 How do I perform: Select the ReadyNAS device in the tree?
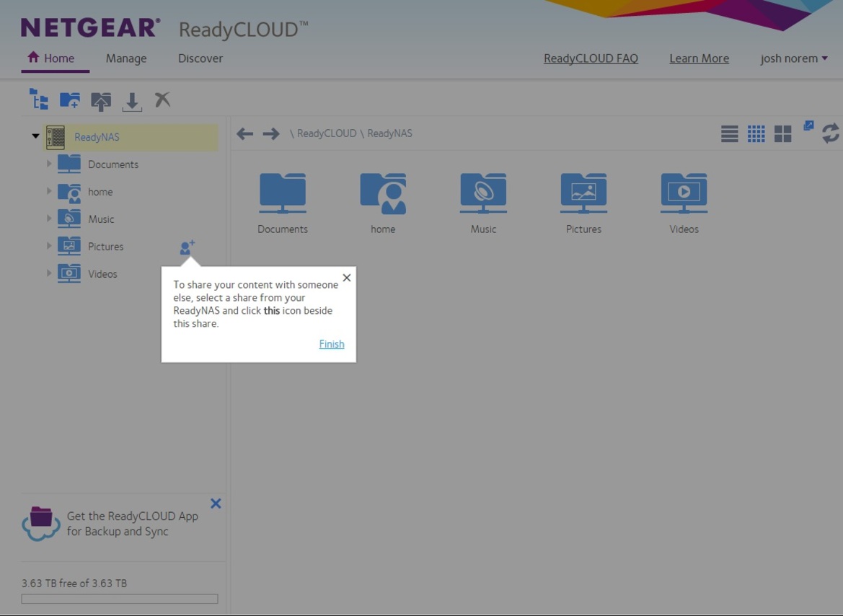[131, 137]
